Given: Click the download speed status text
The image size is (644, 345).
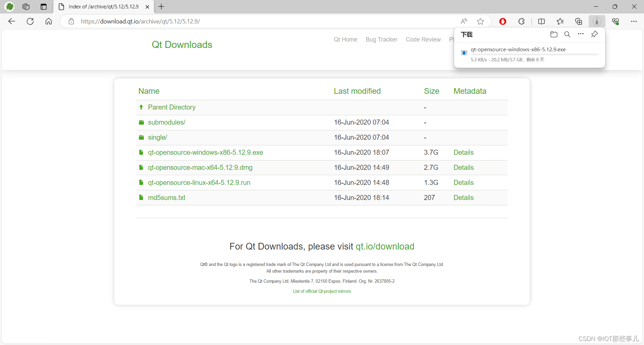Looking at the screenshot, I should [x=507, y=60].
